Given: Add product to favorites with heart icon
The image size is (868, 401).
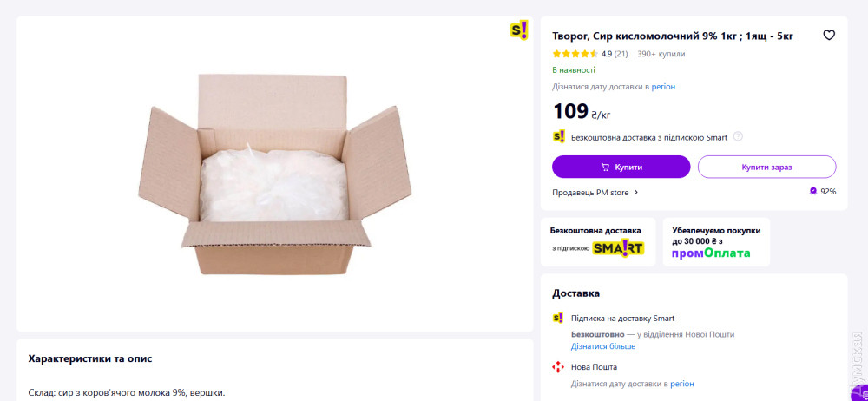Looking at the screenshot, I should [x=829, y=36].
